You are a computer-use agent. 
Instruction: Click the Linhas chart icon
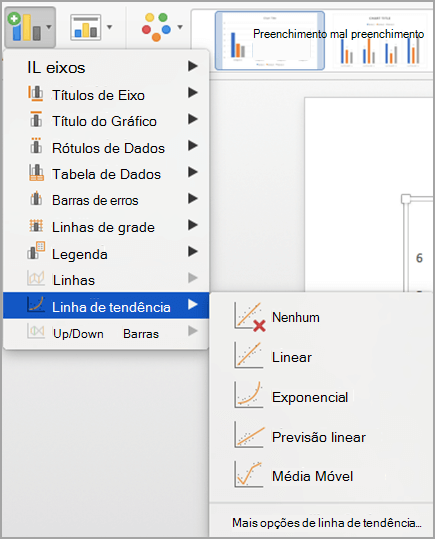pos(36,278)
